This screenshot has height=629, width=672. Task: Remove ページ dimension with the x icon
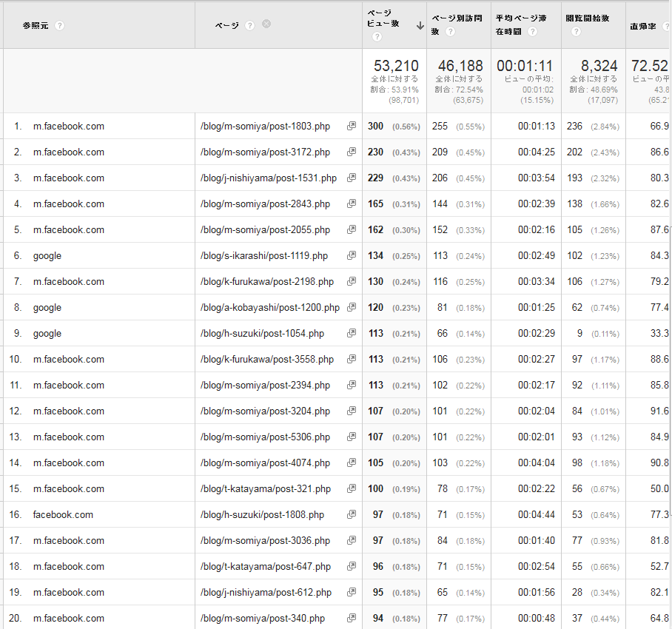pyautogui.click(x=266, y=24)
